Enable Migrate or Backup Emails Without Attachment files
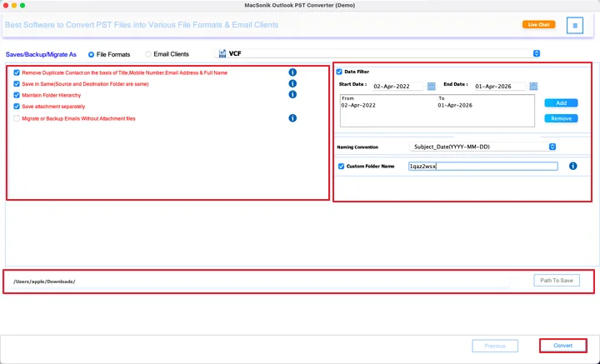The height and width of the screenshot is (364, 600). [x=17, y=118]
